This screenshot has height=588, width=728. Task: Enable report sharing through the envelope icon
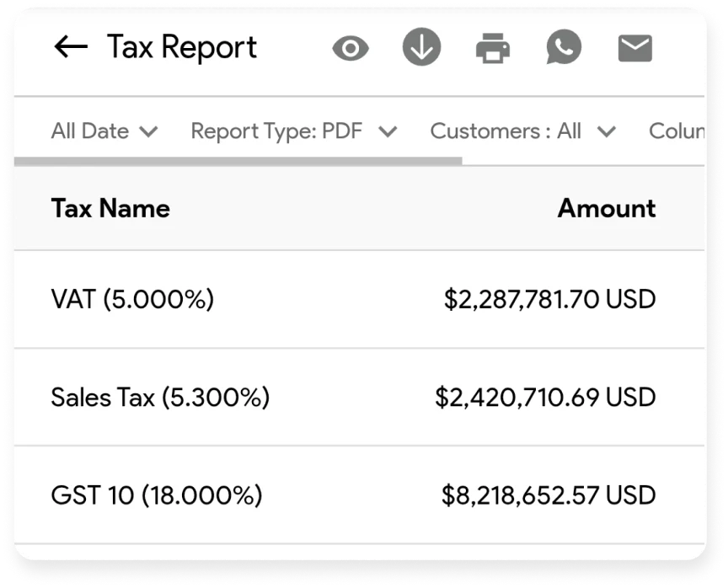[634, 47]
